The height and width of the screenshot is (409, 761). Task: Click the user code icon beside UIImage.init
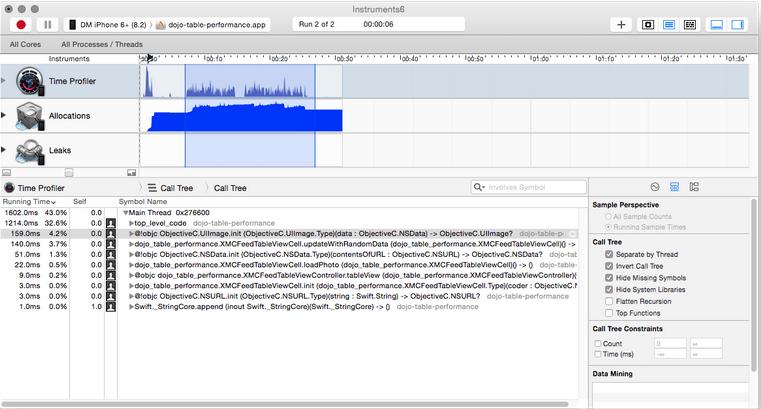[111, 233]
